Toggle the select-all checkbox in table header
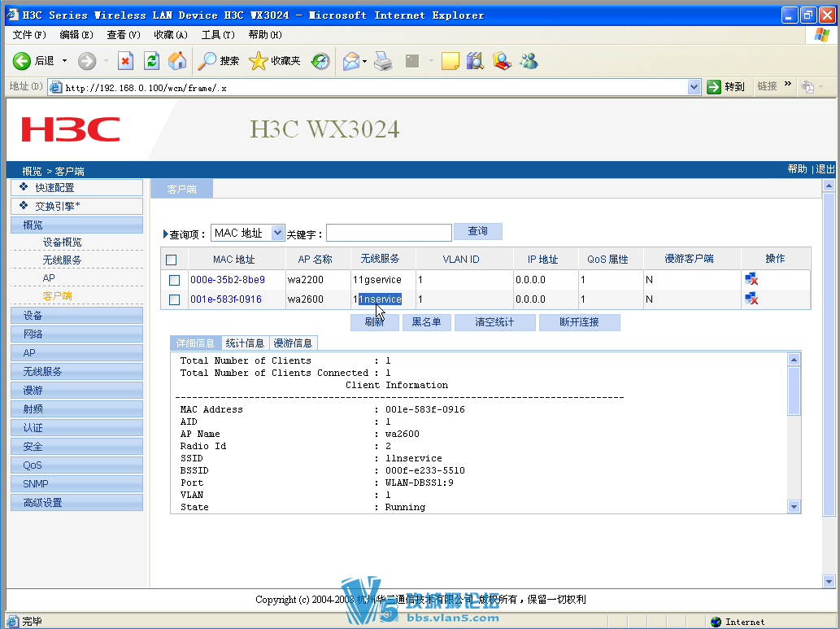Image resolution: width=840 pixels, height=629 pixels. tap(172, 260)
